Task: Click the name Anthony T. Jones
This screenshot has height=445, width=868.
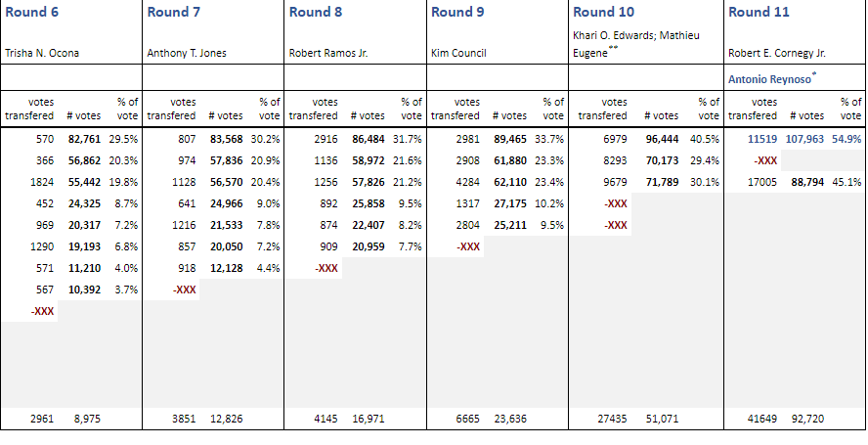Action: point(186,53)
